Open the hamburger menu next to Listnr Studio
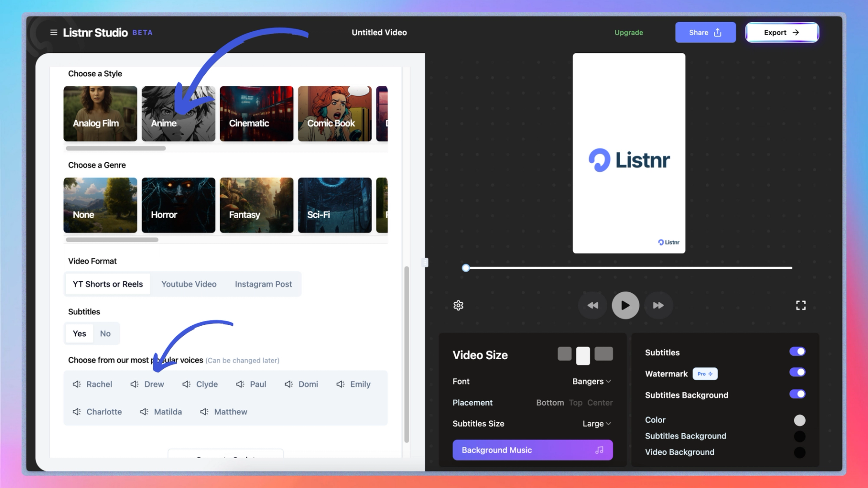Viewport: 868px width, 488px height. pyautogui.click(x=53, y=33)
